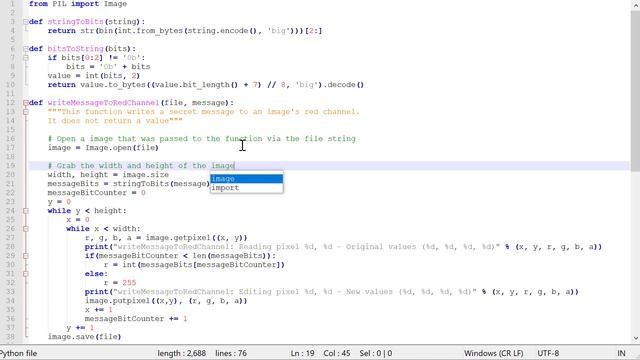Click the 'r, g, b, a = image.getpixel((x, y))' line

click(x=166, y=238)
